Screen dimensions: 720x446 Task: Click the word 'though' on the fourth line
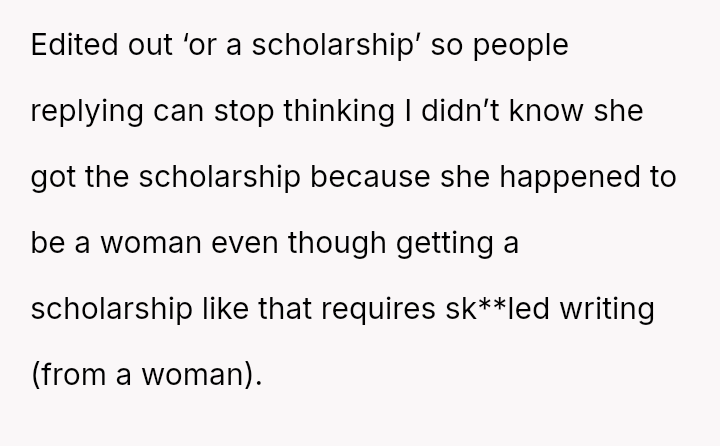pyautogui.click(x=337, y=244)
